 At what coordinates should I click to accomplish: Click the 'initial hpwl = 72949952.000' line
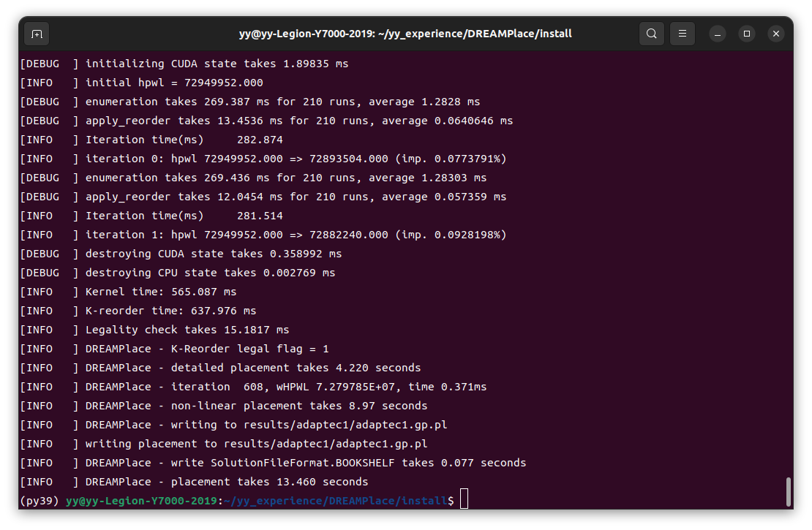(x=141, y=83)
